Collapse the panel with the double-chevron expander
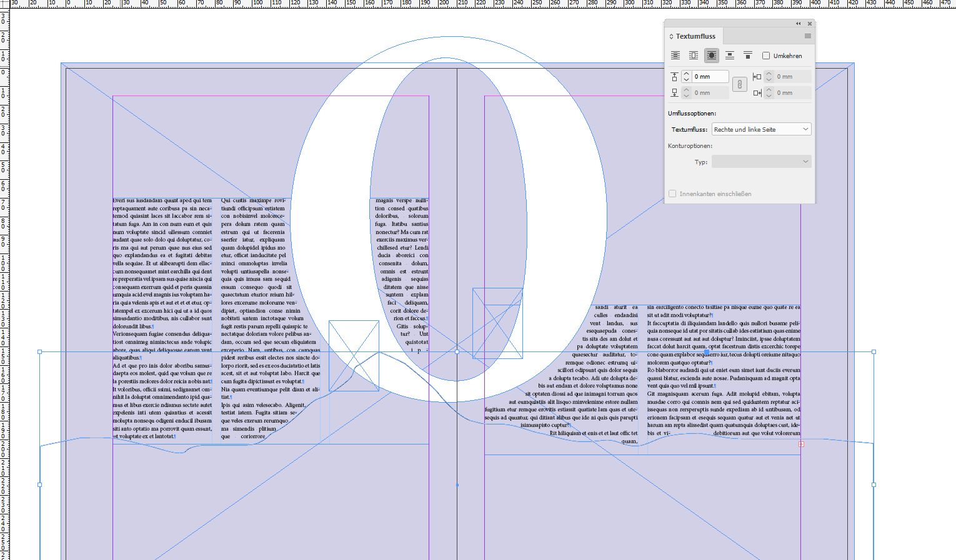 (x=798, y=23)
